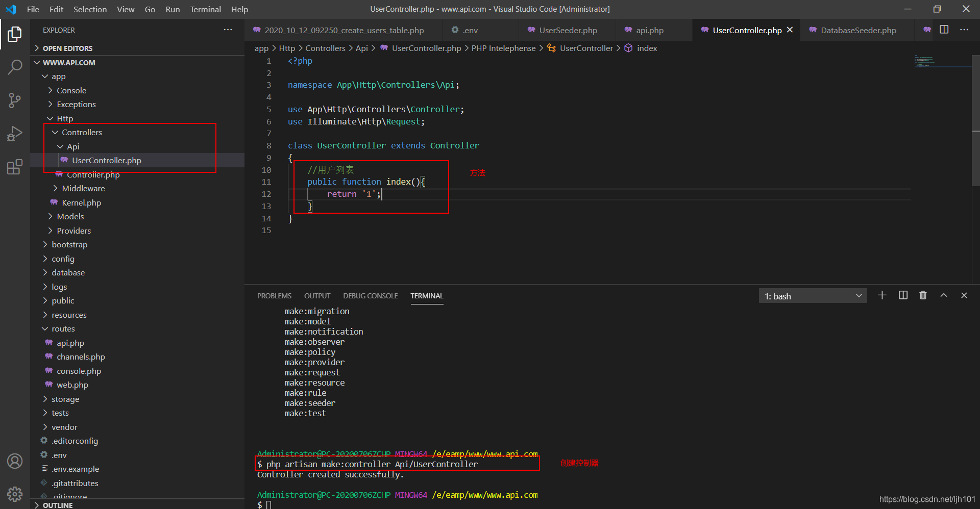Open the File menu

click(x=33, y=9)
